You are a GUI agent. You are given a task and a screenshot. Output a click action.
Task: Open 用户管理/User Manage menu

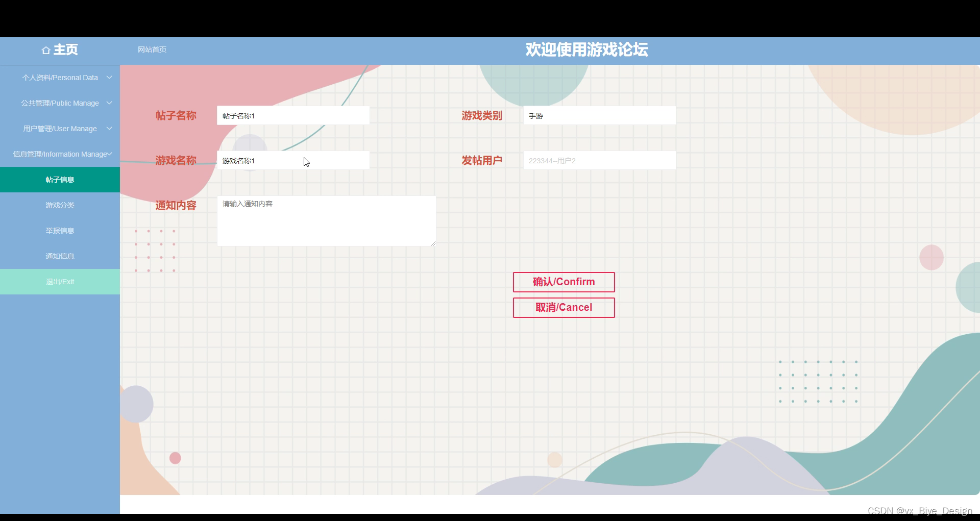(60, 129)
